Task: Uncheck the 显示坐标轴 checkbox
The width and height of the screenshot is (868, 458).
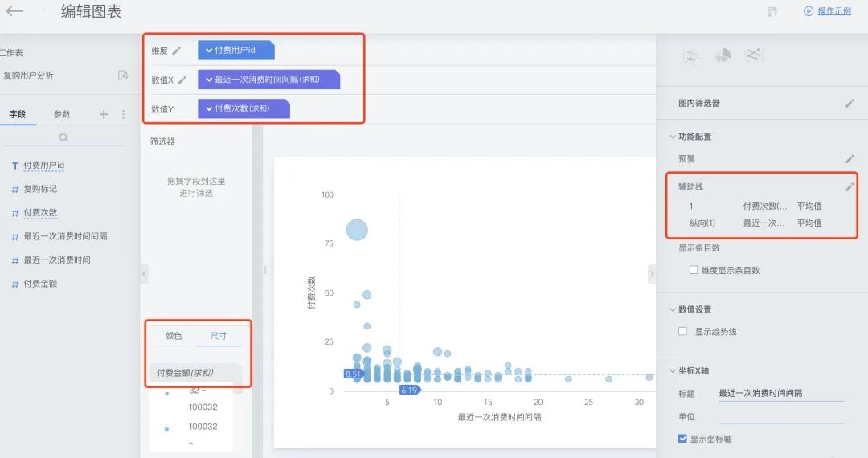Action: (x=682, y=439)
